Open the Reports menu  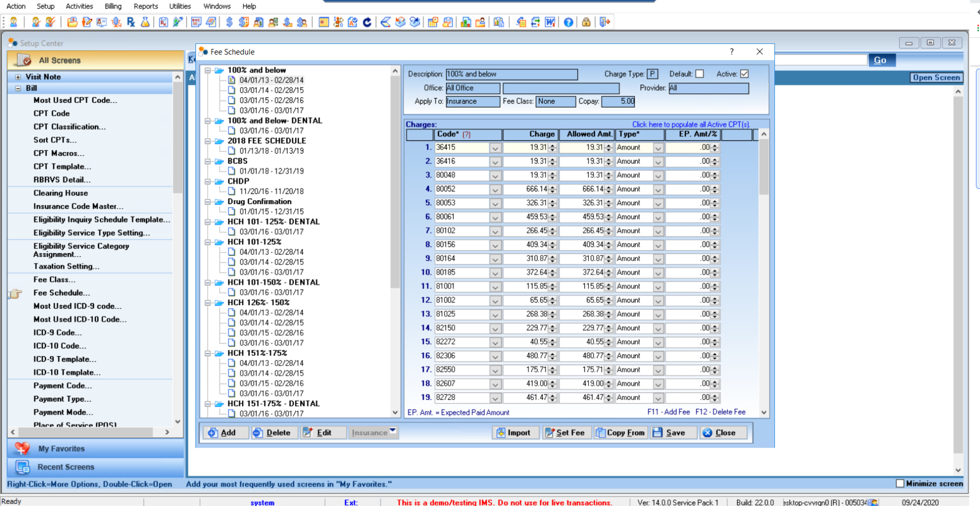point(145,6)
